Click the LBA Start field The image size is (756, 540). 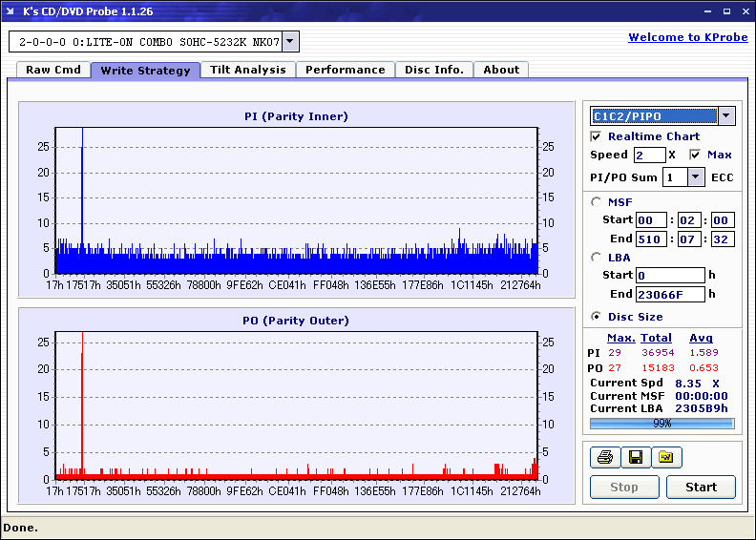tap(670, 275)
